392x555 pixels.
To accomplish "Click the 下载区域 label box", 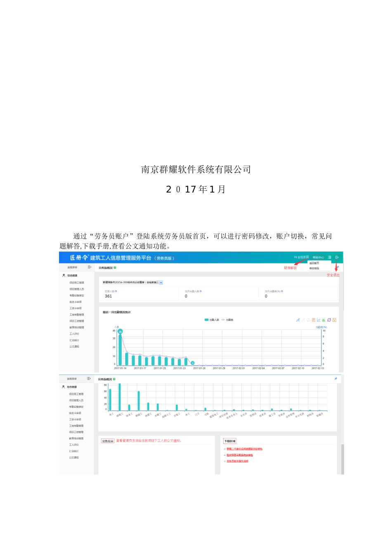I will pos(229,441).
